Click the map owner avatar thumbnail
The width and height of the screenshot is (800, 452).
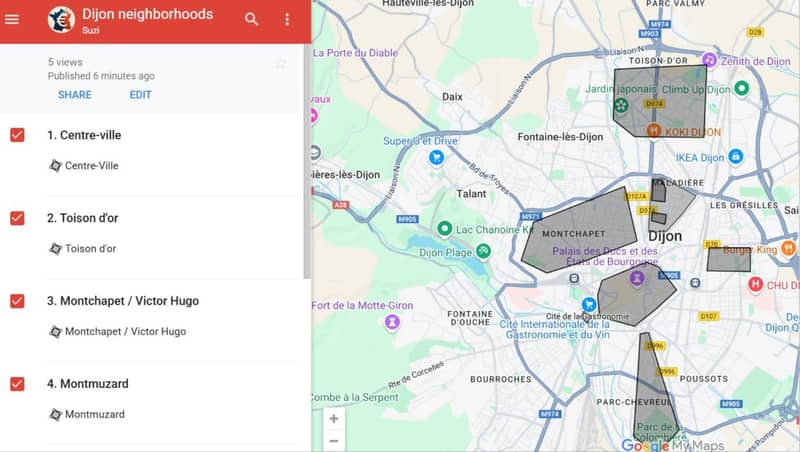[61, 20]
